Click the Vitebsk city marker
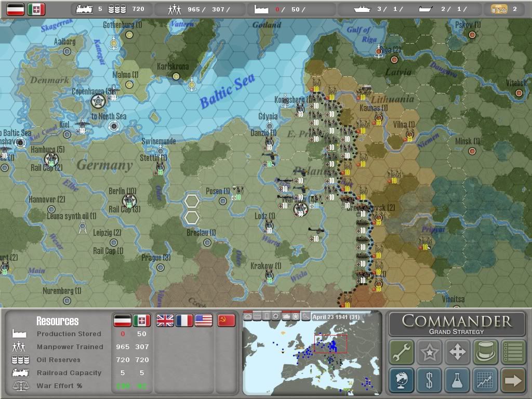The width and height of the screenshot is (532, 399). [x=519, y=93]
